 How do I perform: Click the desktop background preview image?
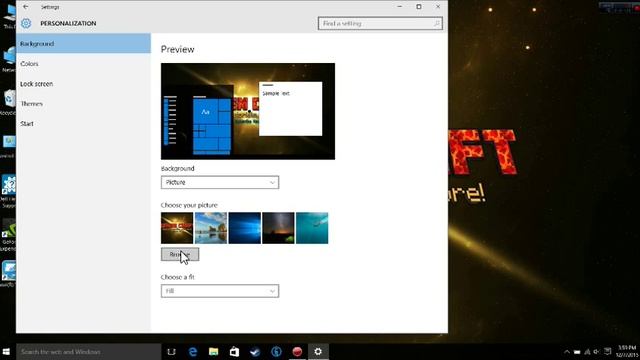click(x=248, y=111)
